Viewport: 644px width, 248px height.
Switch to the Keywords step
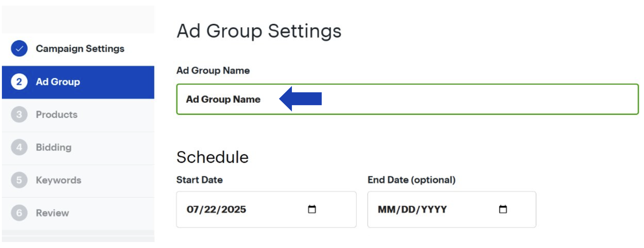59,180
